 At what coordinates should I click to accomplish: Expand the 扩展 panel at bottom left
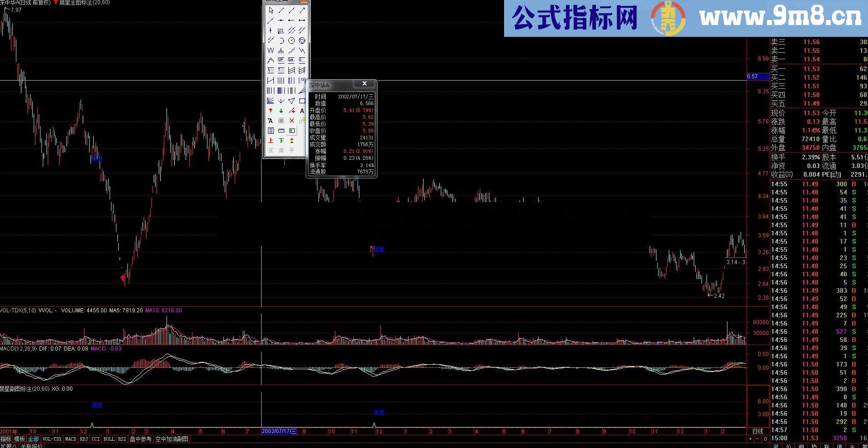coord(9,446)
